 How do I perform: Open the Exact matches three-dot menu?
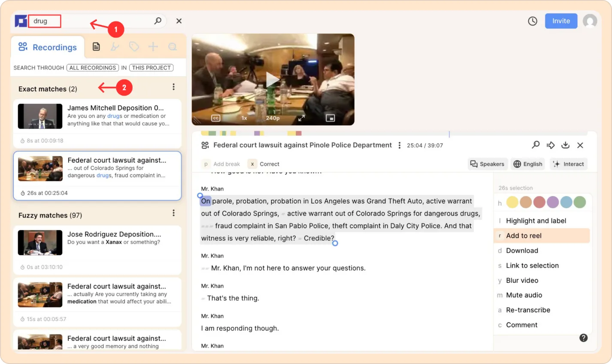point(173,87)
